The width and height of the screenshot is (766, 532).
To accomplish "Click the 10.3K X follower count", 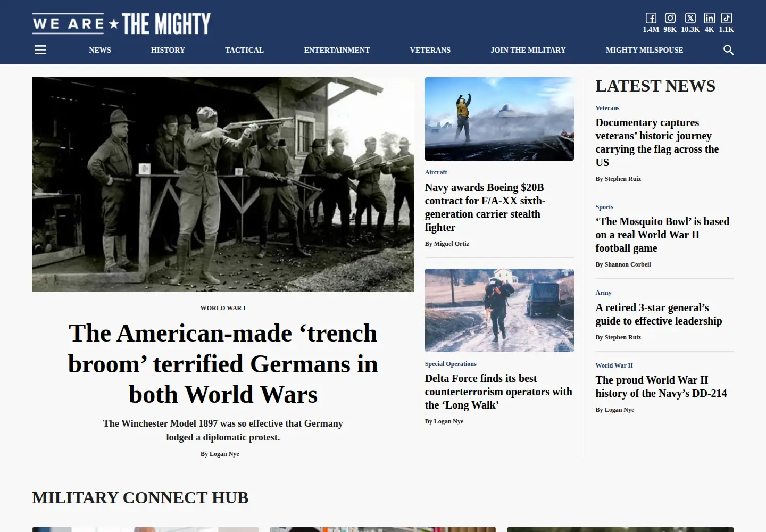I will pos(690,30).
